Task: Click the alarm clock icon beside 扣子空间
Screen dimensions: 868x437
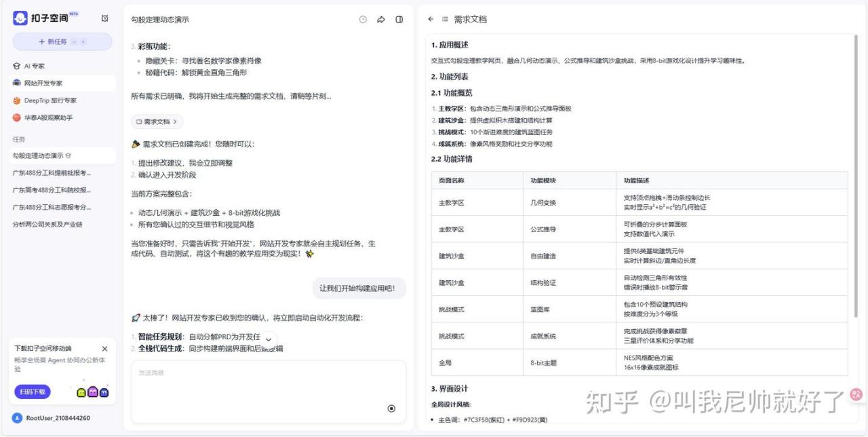Action: [104, 18]
